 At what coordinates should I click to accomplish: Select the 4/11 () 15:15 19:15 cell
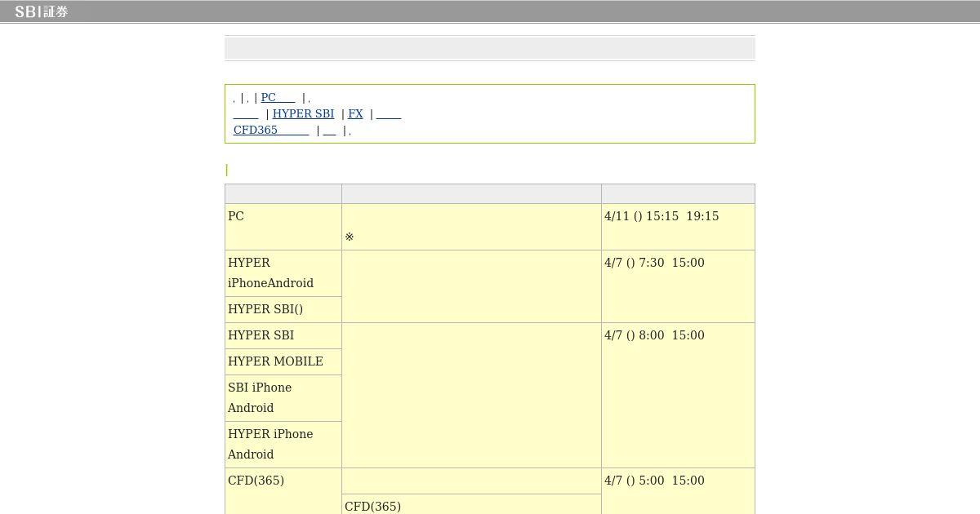678,227
